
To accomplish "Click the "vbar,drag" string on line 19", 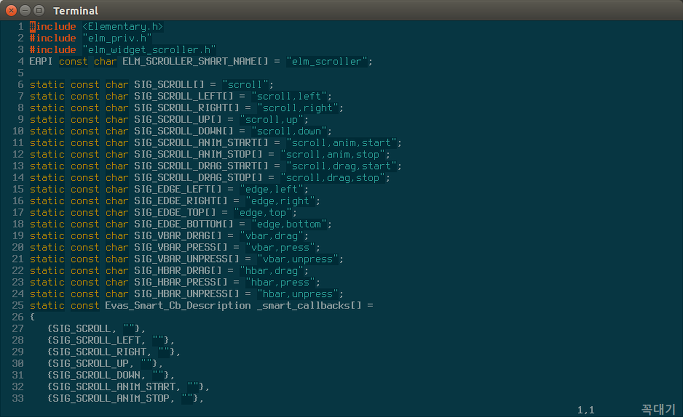I will [271, 236].
